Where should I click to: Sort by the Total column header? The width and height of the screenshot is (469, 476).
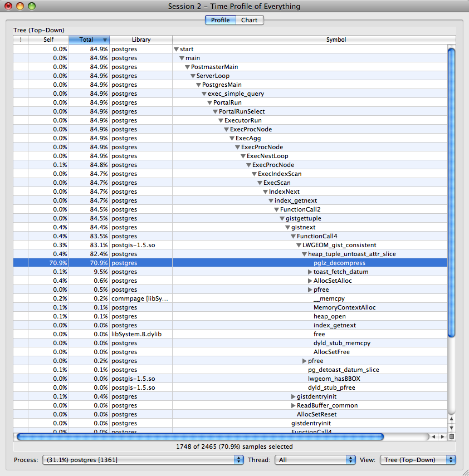tap(89, 40)
